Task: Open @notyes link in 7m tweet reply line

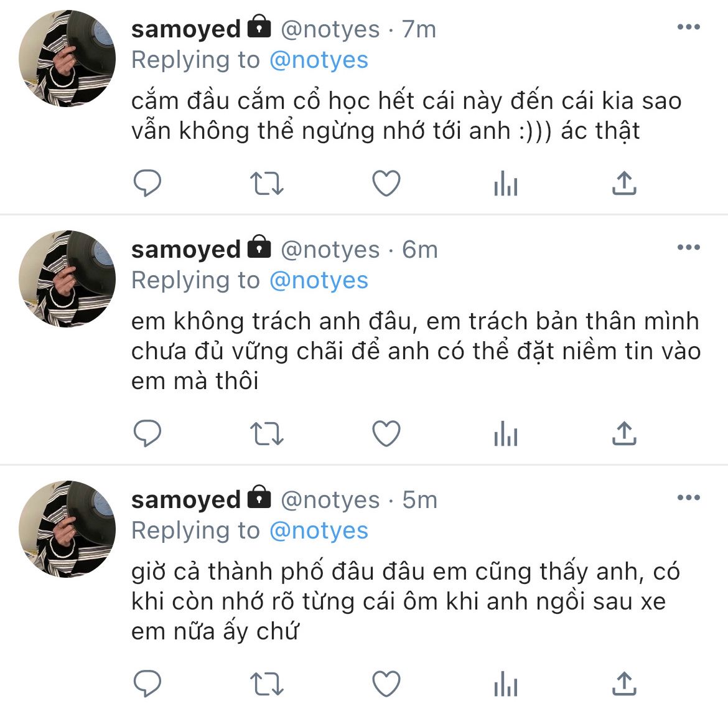Action: click(x=319, y=60)
